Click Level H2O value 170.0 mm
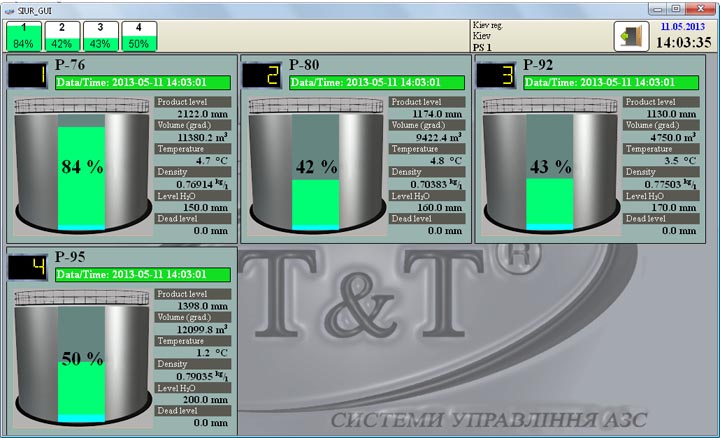 (674, 208)
